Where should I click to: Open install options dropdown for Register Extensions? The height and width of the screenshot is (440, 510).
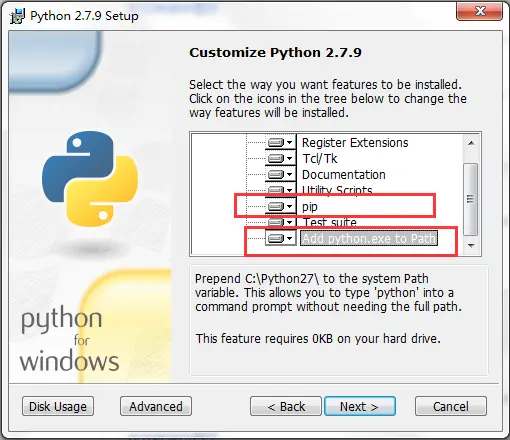[281, 143]
